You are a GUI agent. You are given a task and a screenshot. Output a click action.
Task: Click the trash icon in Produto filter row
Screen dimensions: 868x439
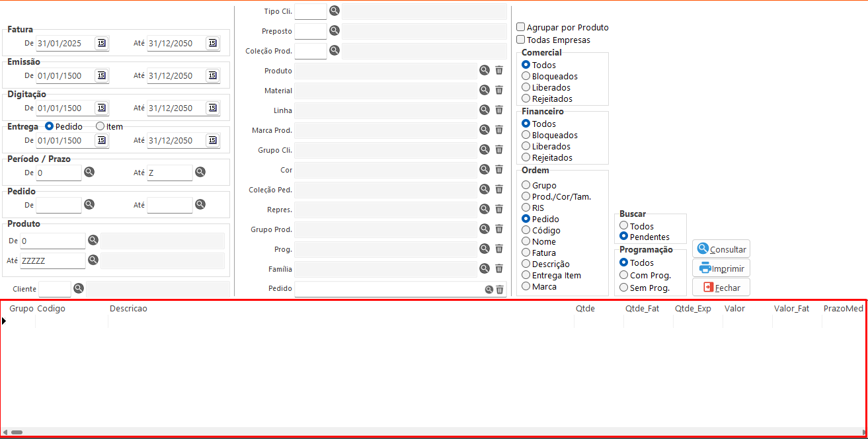[499, 70]
